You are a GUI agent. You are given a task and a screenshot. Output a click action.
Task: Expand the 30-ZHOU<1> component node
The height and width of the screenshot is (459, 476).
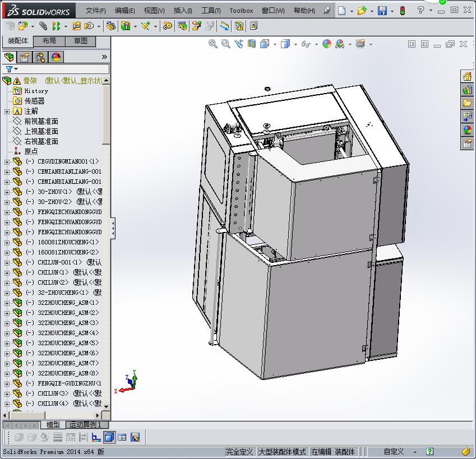(x=7, y=192)
